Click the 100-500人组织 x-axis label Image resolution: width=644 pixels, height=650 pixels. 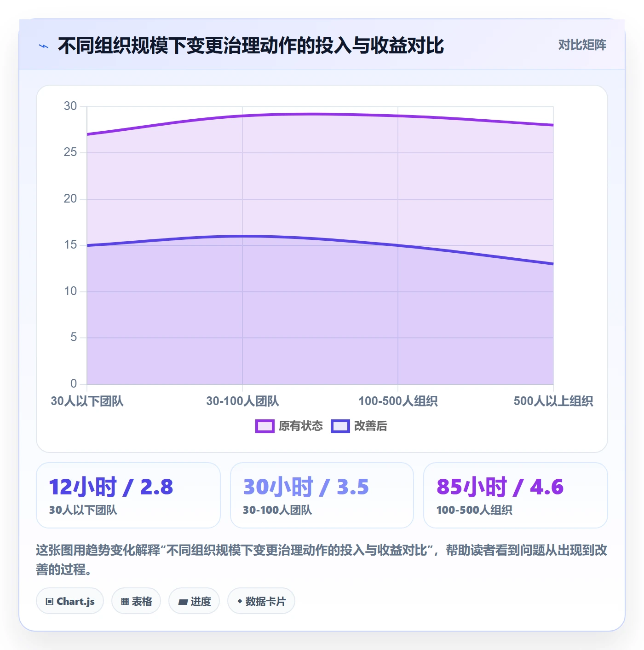[x=398, y=401]
